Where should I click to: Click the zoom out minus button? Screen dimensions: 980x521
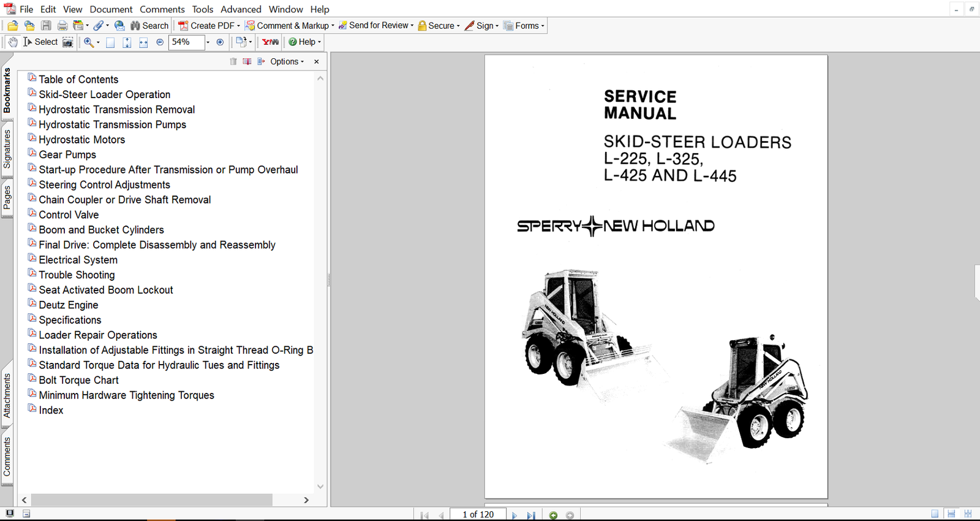coord(160,42)
